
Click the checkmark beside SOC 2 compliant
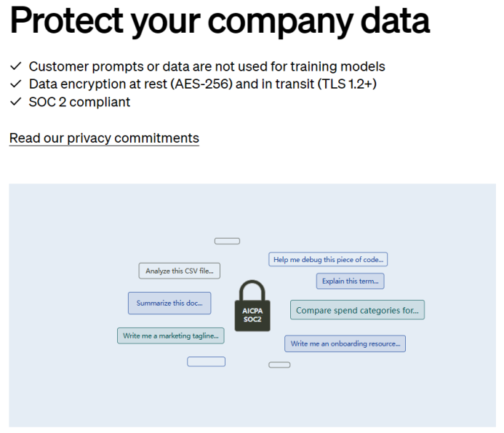tap(15, 102)
